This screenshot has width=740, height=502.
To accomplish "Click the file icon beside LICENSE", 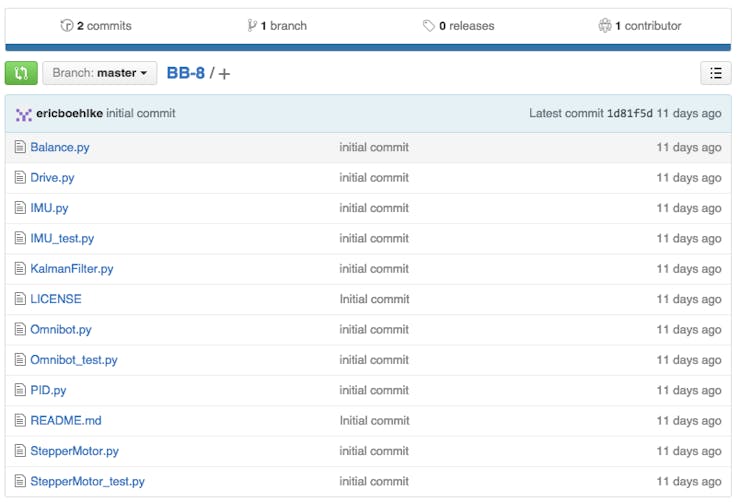I will (20, 299).
